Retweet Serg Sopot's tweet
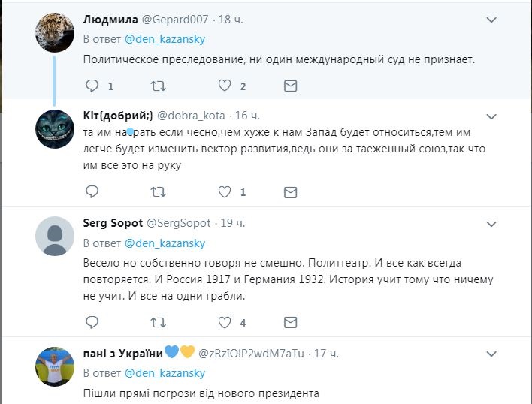 click(x=159, y=322)
